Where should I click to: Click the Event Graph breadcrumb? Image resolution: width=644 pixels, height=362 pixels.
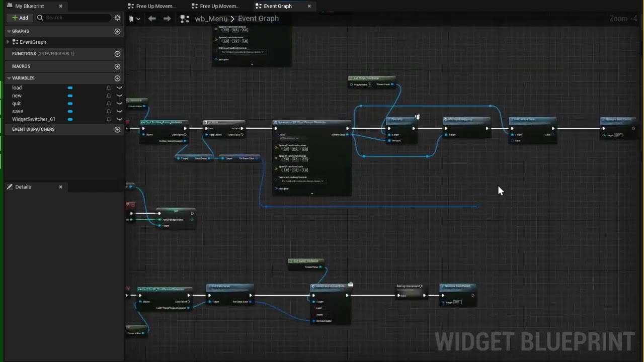coord(258,19)
